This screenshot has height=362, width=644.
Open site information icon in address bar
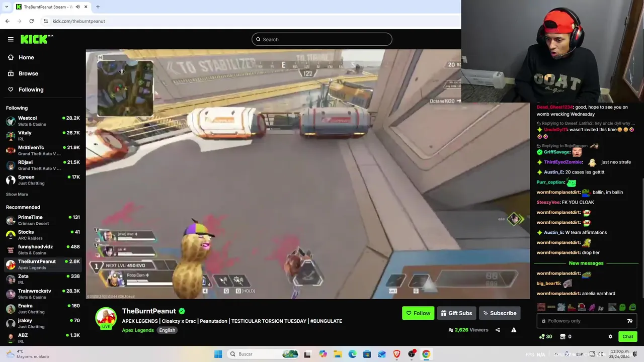click(x=46, y=21)
